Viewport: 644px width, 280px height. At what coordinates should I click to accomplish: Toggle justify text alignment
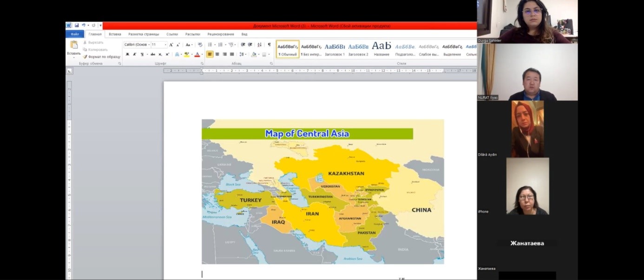(232, 54)
